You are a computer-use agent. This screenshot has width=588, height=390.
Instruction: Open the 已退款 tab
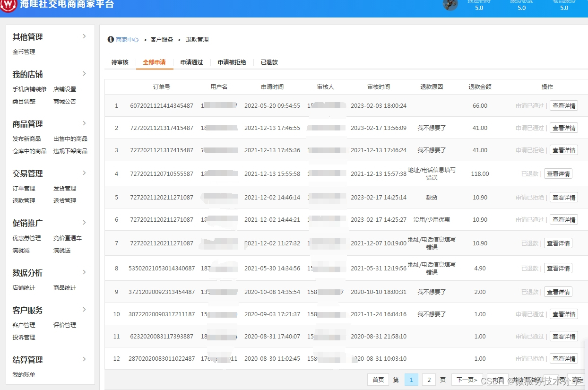point(269,62)
